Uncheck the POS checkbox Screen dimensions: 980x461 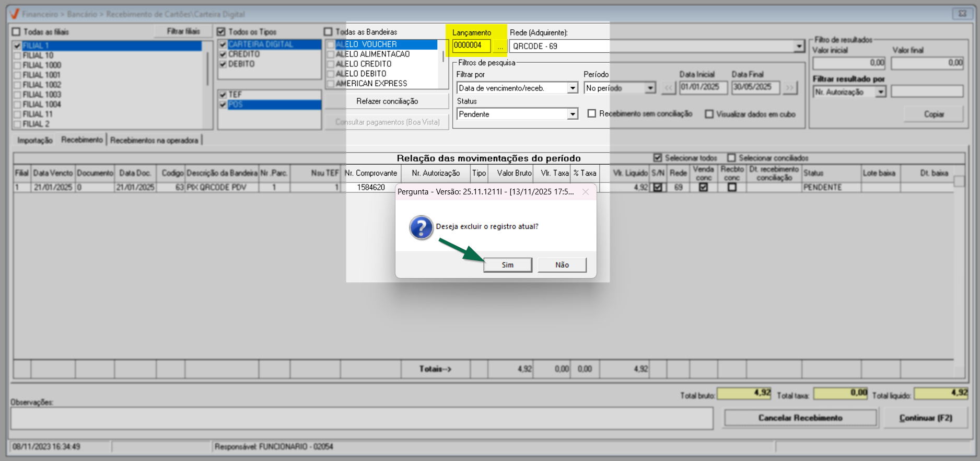pos(223,105)
